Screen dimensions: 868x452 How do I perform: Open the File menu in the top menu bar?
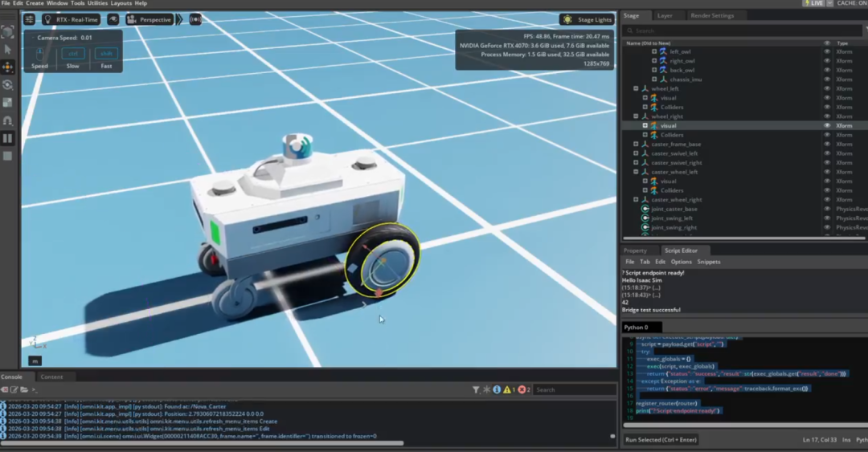pyautogui.click(x=6, y=3)
